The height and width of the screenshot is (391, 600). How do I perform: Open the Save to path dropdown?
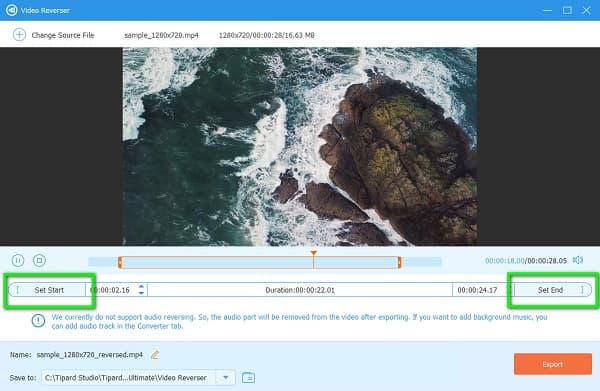pyautogui.click(x=226, y=378)
